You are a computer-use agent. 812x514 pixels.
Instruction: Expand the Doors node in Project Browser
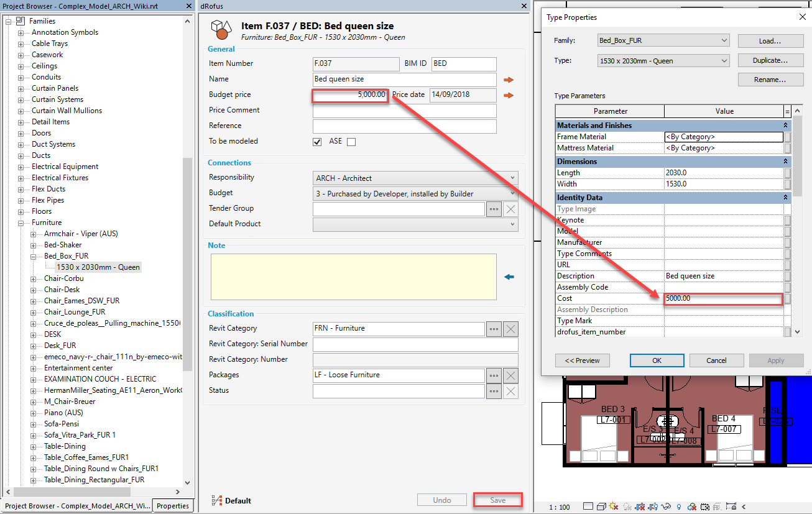point(21,133)
